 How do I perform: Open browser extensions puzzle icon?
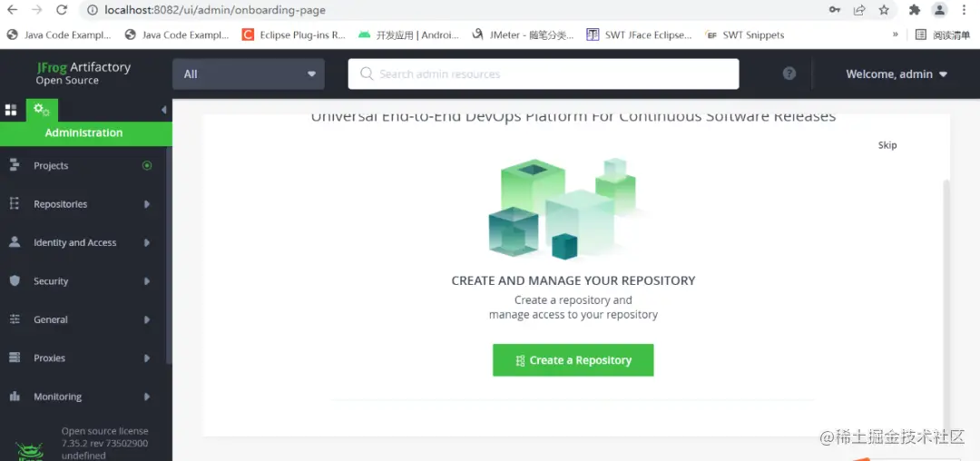pyautogui.click(x=915, y=10)
